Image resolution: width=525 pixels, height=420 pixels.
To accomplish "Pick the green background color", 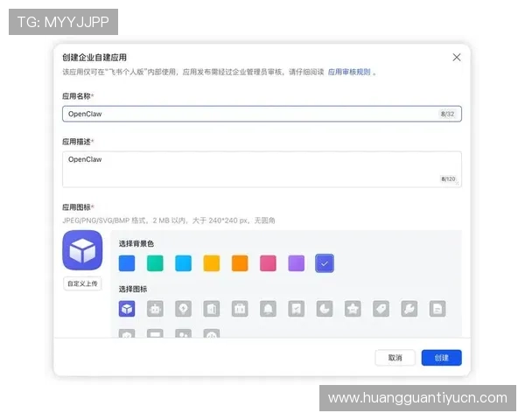I will click(155, 263).
